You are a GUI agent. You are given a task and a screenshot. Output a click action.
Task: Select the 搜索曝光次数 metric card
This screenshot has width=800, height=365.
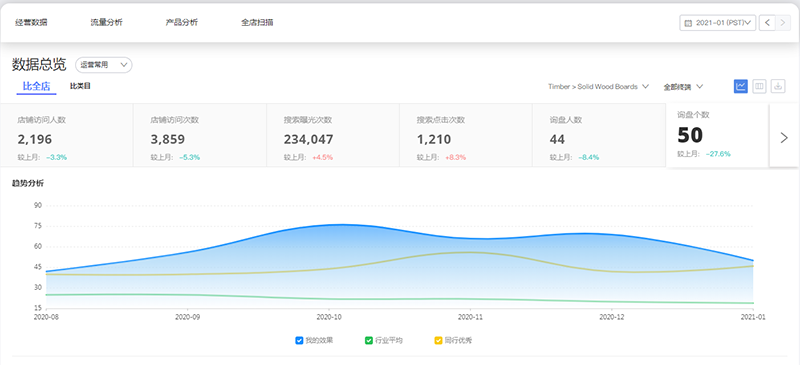click(x=333, y=135)
